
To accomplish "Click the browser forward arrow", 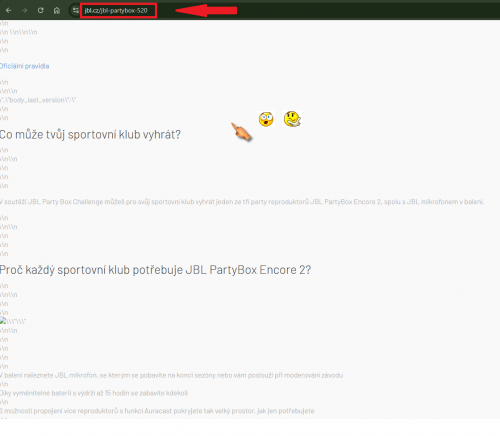I will [24, 11].
